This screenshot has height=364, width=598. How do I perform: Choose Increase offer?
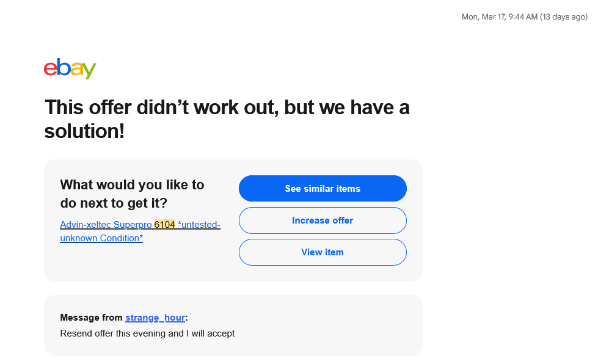click(323, 220)
